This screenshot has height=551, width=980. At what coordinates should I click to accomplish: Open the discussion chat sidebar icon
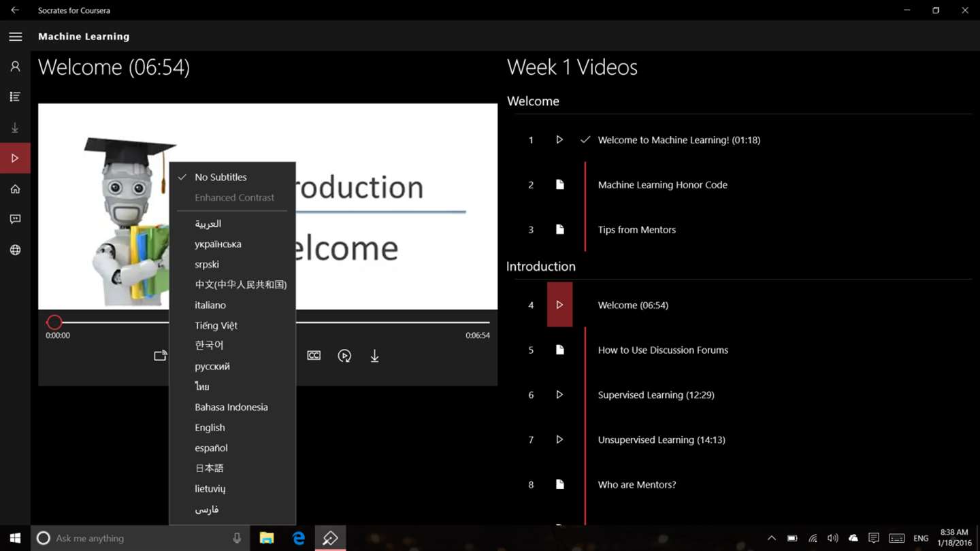[x=15, y=219]
